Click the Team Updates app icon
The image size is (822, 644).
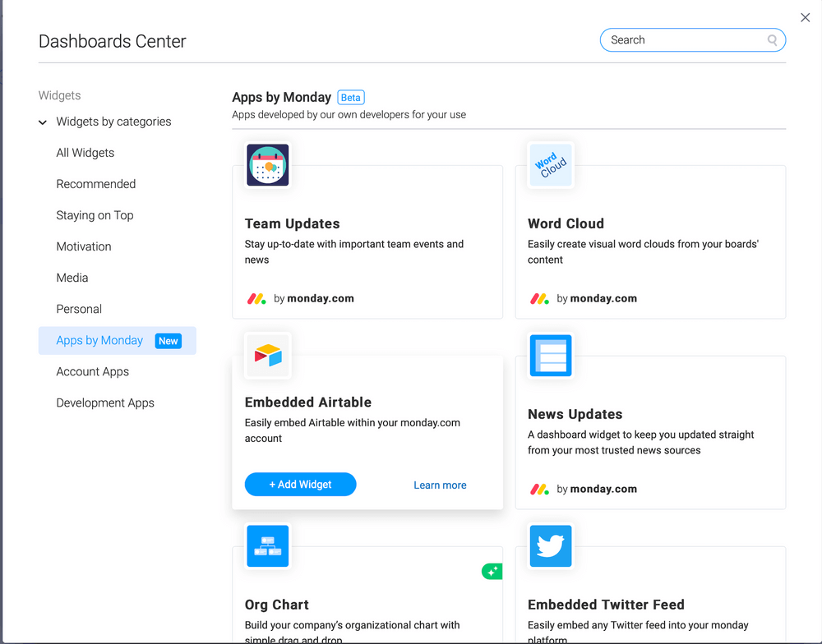pyautogui.click(x=267, y=164)
